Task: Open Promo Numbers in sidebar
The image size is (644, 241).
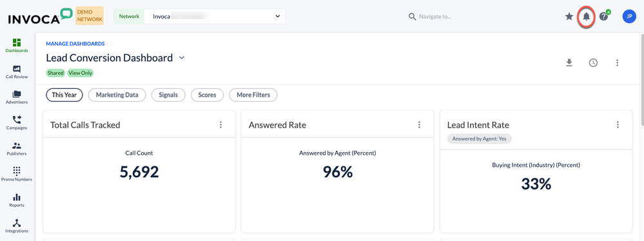Action: pos(17,174)
